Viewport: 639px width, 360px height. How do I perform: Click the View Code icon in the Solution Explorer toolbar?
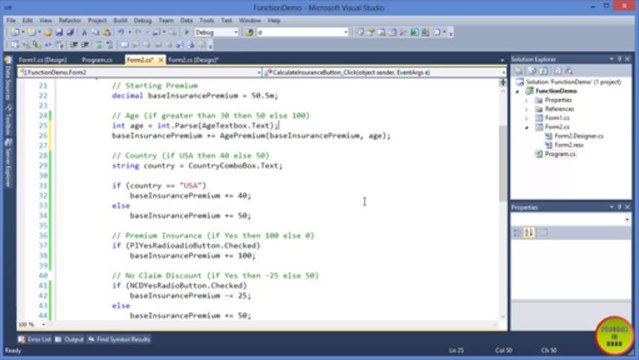coord(557,71)
